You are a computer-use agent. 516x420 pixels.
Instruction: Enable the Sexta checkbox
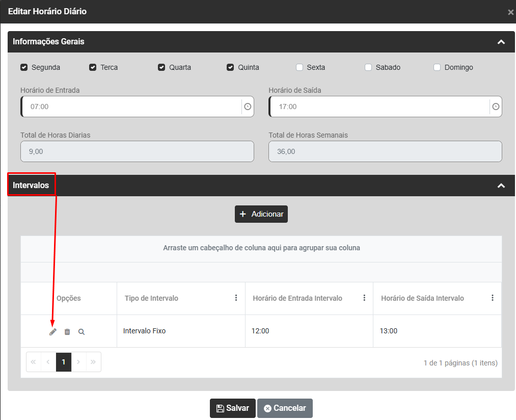[300, 67]
